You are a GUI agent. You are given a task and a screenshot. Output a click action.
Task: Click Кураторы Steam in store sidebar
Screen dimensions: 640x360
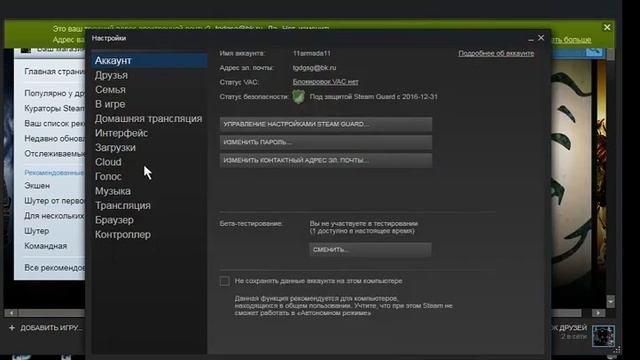[x=54, y=109]
